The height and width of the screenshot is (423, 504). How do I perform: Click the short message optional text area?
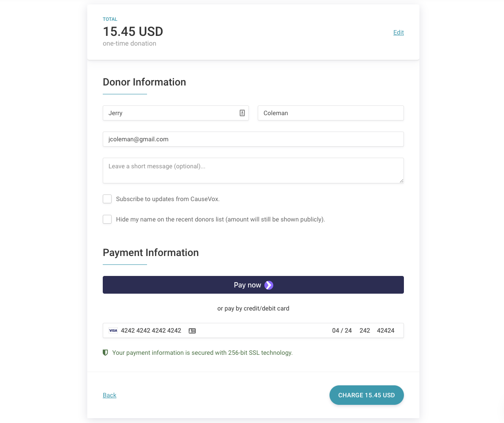click(253, 171)
